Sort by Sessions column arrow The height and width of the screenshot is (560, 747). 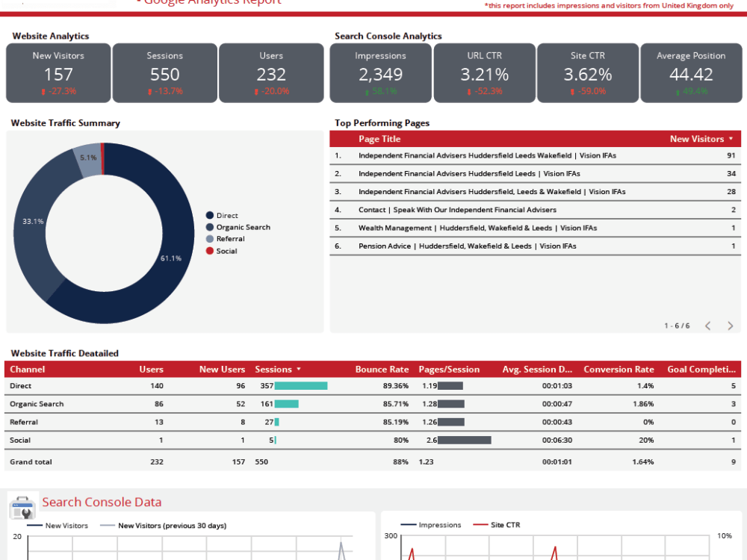pos(299,369)
